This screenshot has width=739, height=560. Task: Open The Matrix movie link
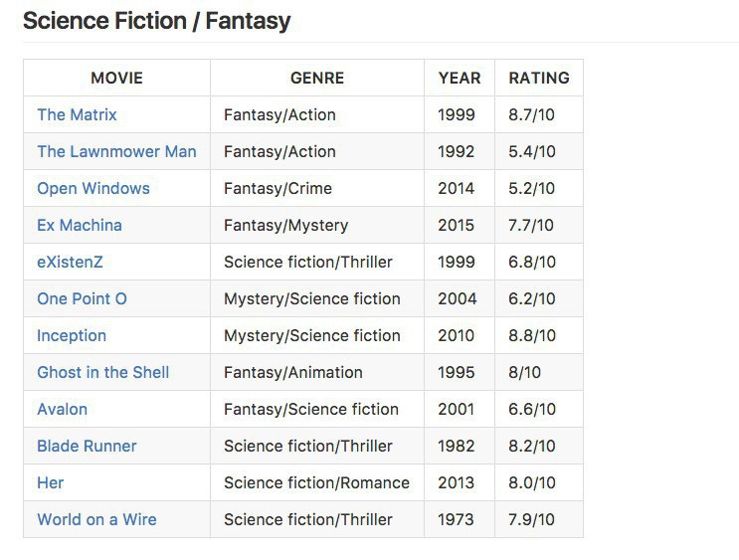pos(77,115)
